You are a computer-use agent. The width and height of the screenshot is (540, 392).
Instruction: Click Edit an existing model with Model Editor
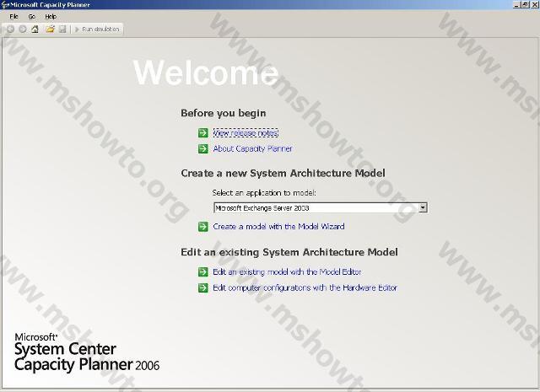coord(287,272)
